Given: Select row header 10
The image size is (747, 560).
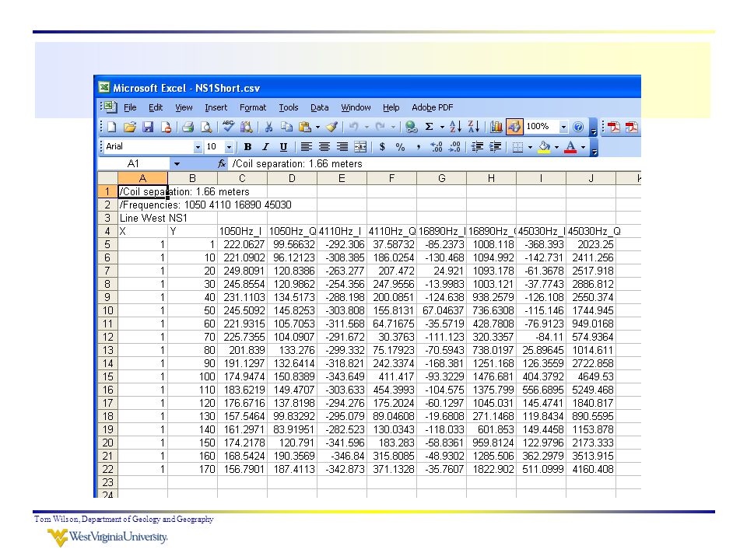Looking at the screenshot, I should point(107,311).
